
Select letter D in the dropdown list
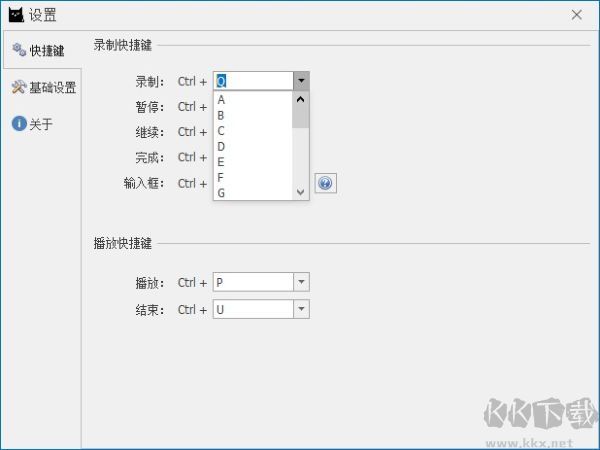tap(221, 146)
